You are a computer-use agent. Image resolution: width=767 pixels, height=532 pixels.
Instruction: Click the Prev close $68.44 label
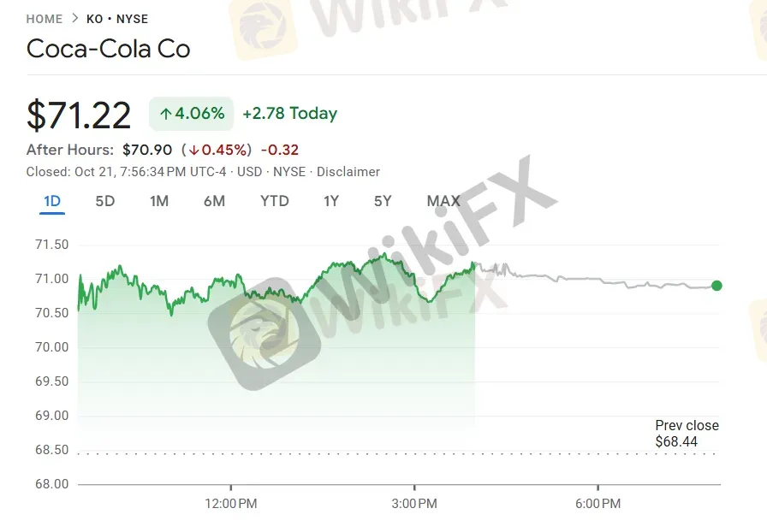click(x=687, y=434)
